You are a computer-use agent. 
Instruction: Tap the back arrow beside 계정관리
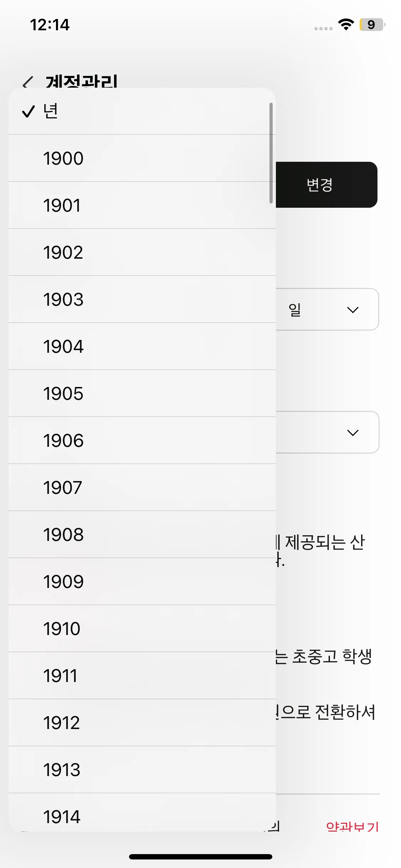pos(28,82)
